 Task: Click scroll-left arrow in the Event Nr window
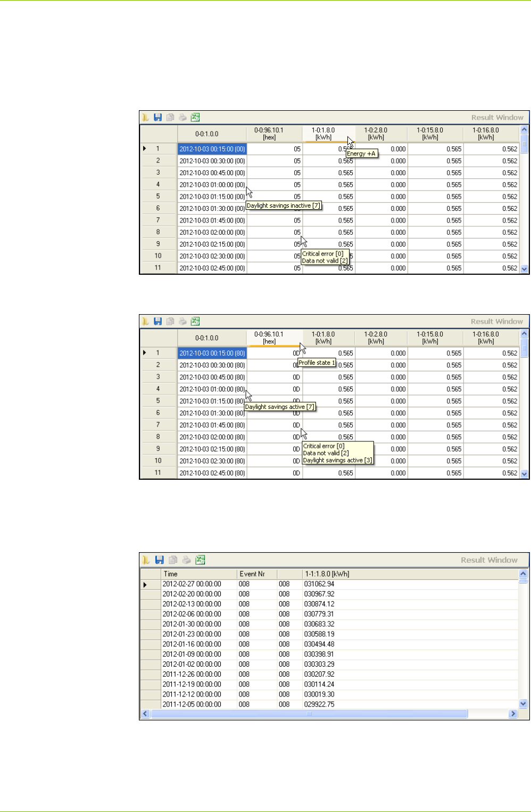click(146, 713)
